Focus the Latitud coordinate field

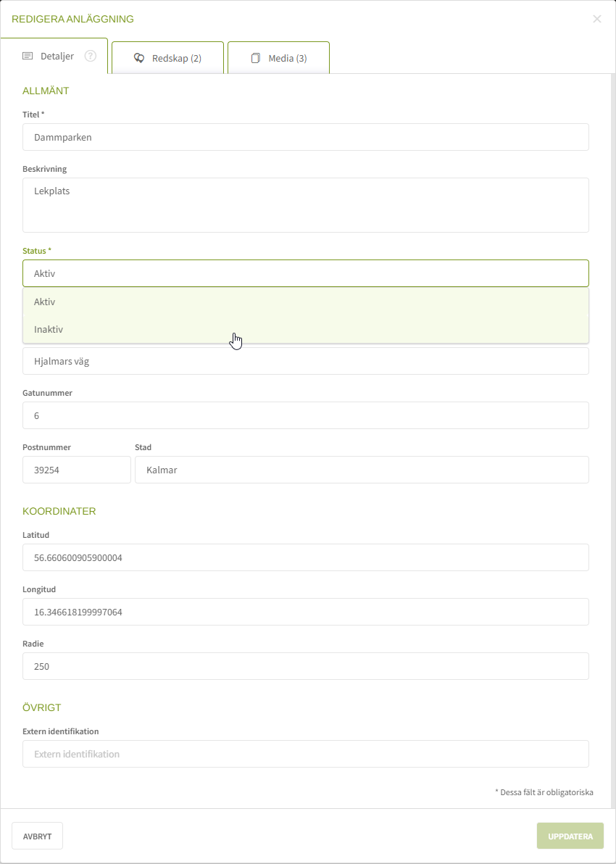pos(305,557)
